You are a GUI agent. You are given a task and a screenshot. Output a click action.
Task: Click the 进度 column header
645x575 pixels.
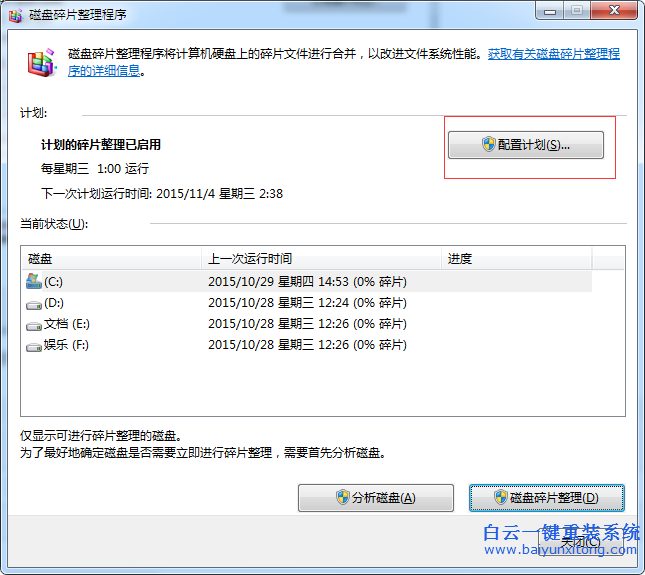coord(517,259)
